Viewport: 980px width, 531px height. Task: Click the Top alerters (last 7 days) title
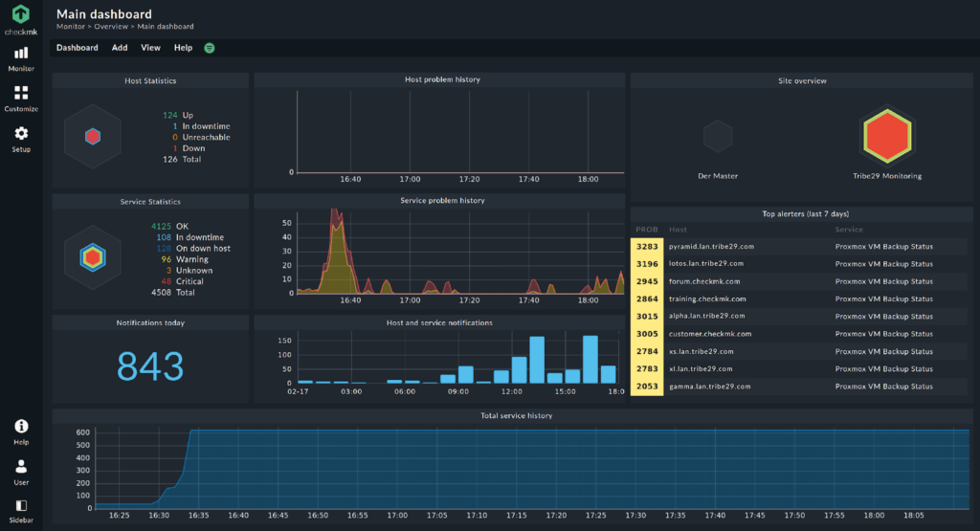pyautogui.click(x=805, y=214)
